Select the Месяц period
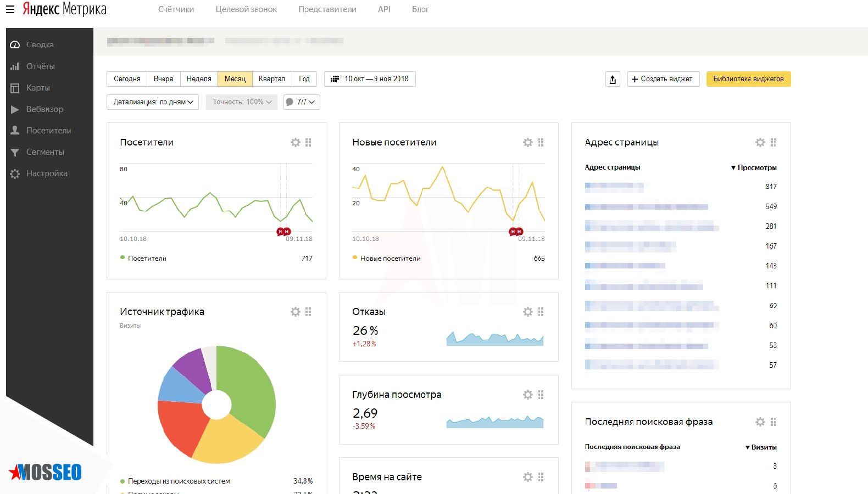Viewport: 868px width, 494px height. click(235, 79)
